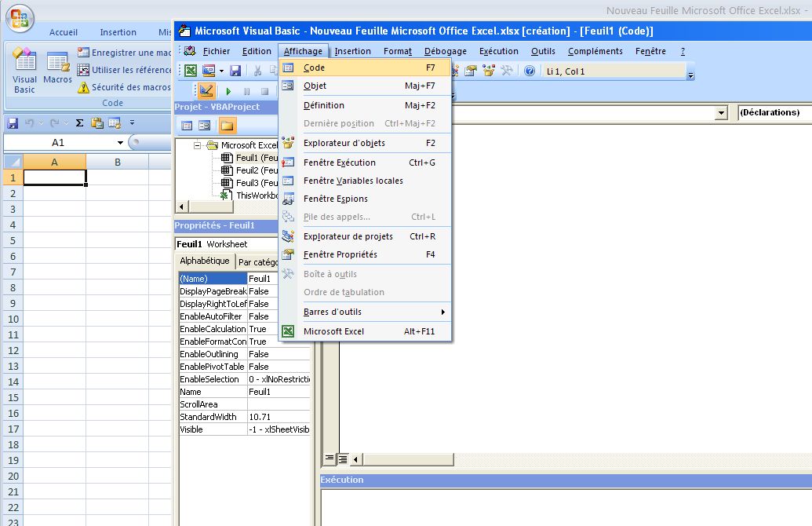
Task: Click the Toolbox icon in the VBA toolbar
Action: pyautogui.click(x=507, y=71)
